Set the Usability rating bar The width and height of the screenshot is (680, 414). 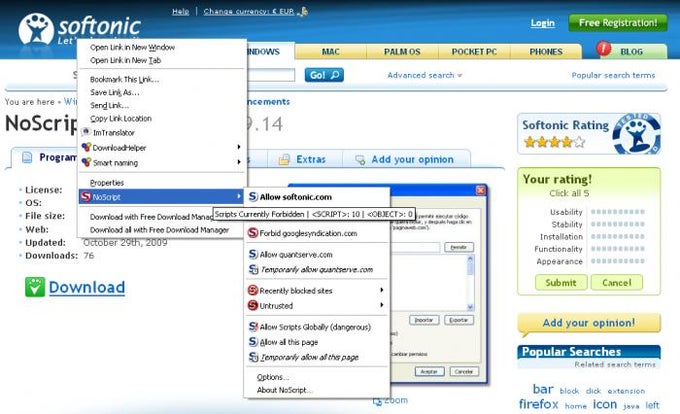click(x=618, y=212)
